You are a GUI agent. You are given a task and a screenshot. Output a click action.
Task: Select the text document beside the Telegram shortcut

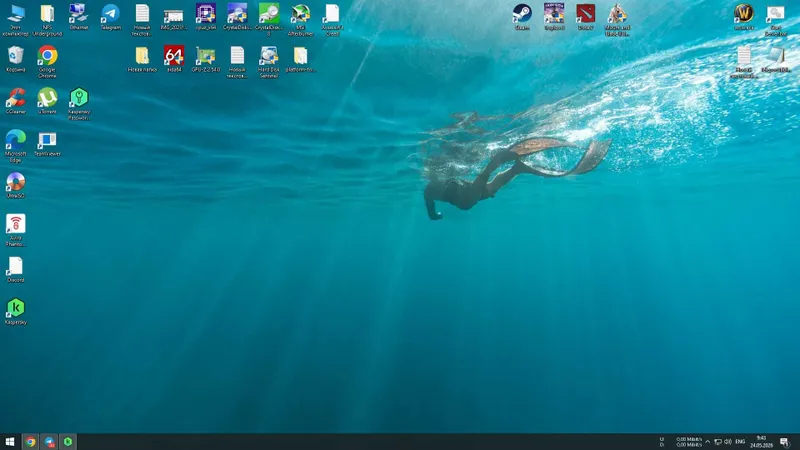pyautogui.click(x=142, y=19)
